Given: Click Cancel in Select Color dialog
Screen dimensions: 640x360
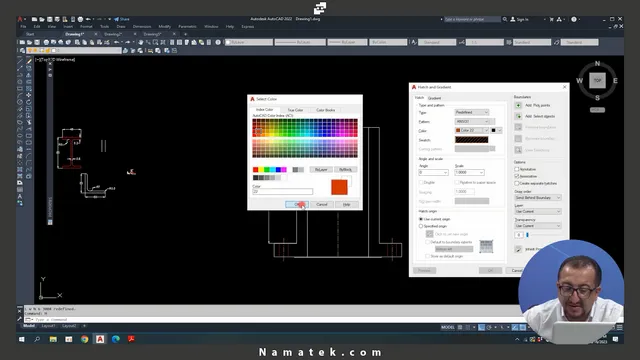Looking at the screenshot, I should point(322,204).
